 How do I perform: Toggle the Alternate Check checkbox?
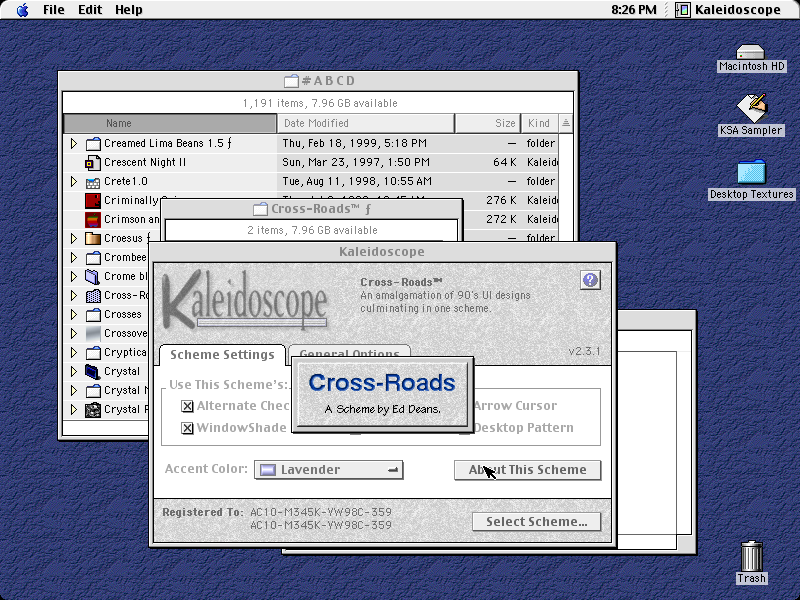pyautogui.click(x=187, y=406)
